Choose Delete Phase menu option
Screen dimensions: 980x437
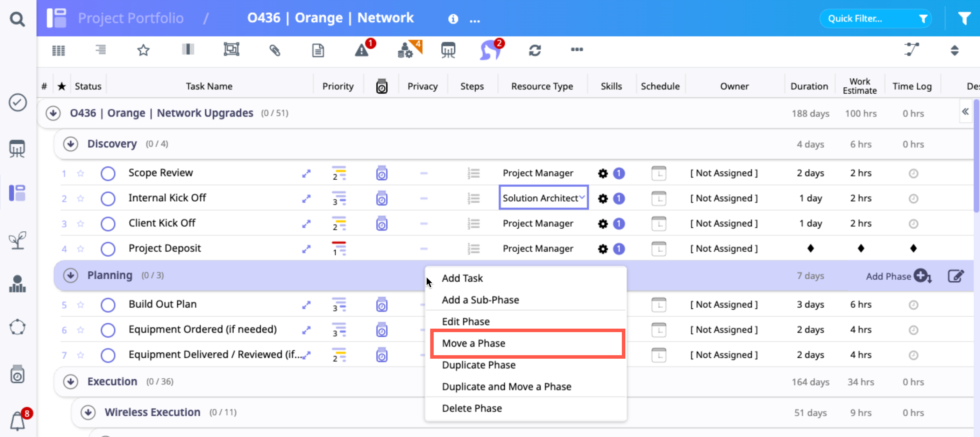[472, 408]
